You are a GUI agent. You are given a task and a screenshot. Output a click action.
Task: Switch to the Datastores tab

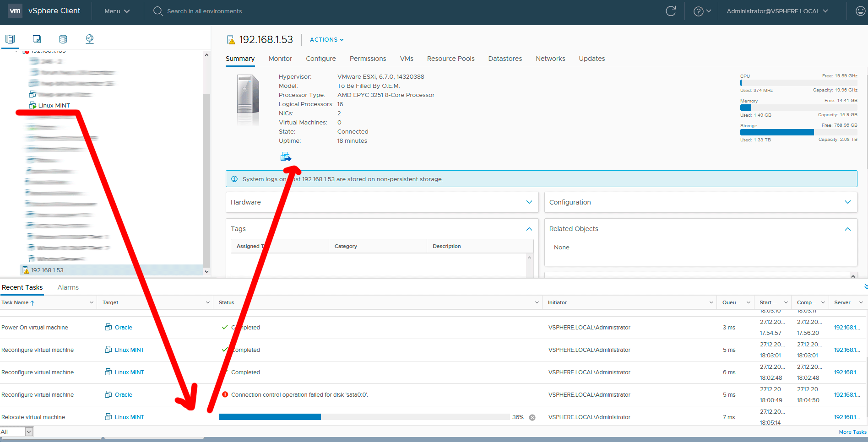[x=505, y=59]
